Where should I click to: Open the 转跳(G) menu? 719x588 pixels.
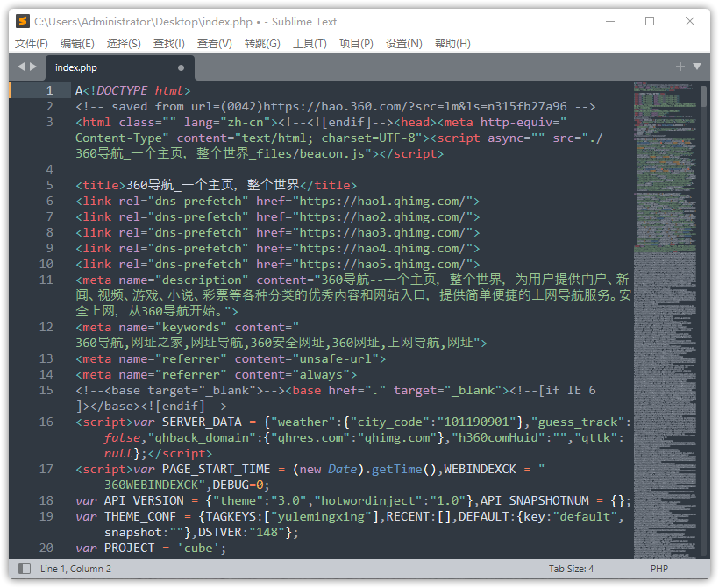coord(262,44)
